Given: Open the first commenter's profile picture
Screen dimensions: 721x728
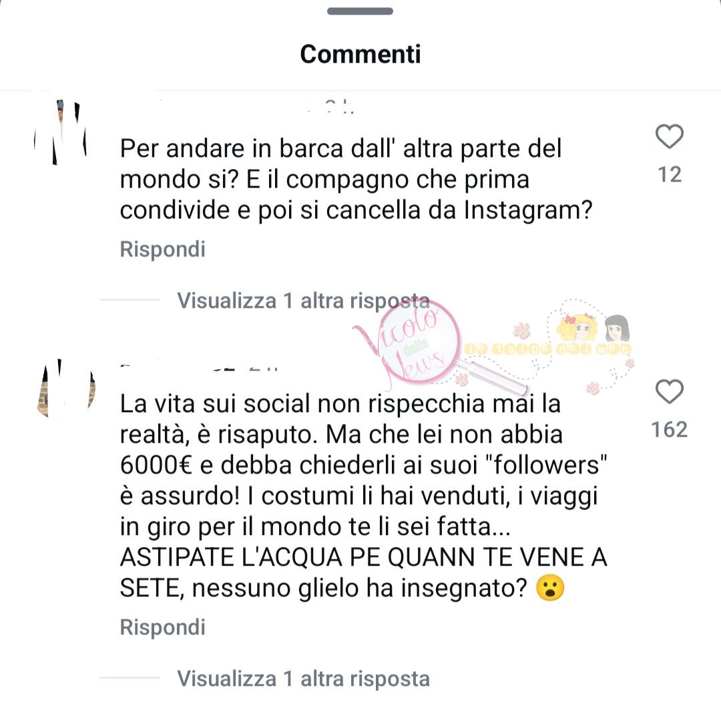Looking at the screenshot, I should (61, 132).
